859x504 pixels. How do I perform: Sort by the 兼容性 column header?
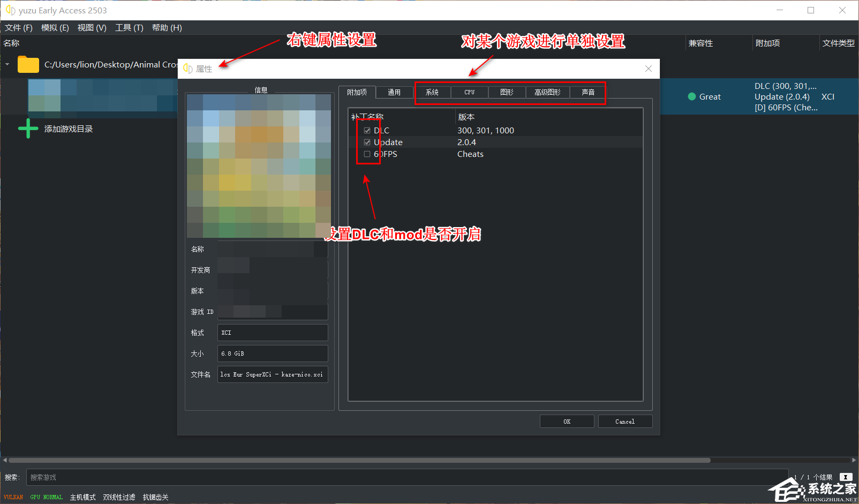700,43
